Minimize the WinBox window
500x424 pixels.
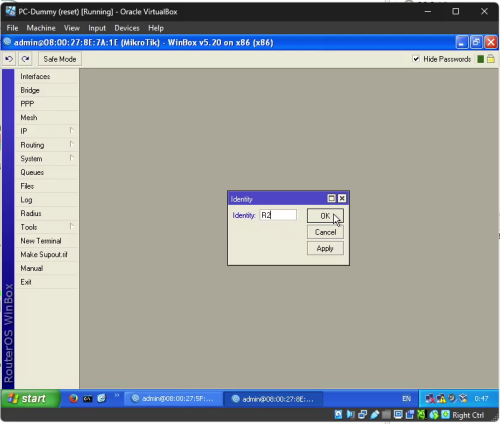coord(461,42)
